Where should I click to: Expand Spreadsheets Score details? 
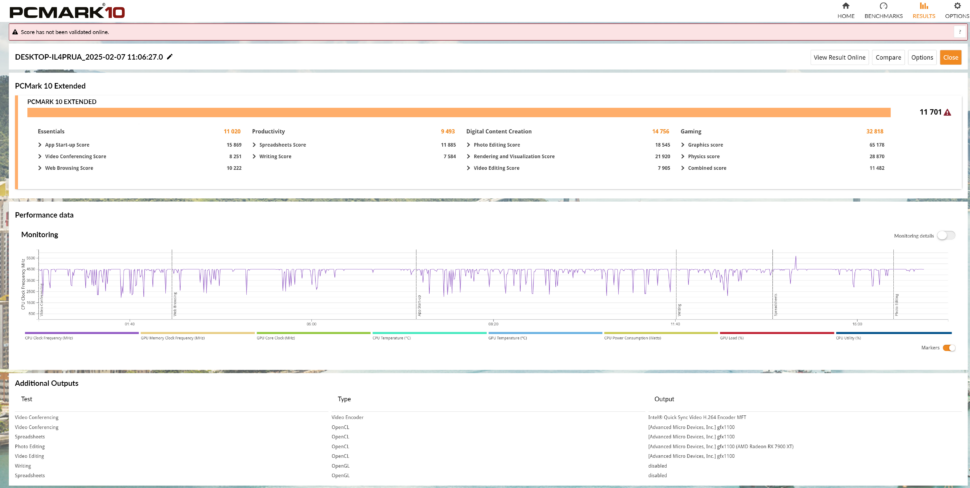255,145
